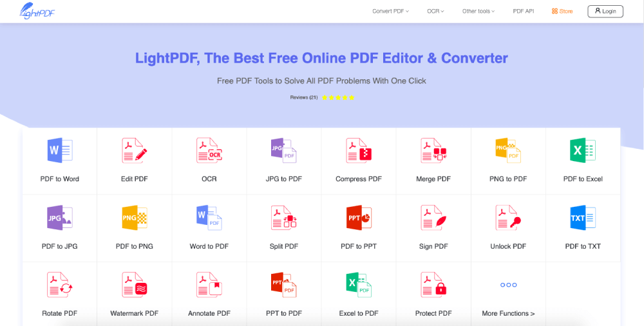The height and width of the screenshot is (326, 644).
Task: Open the PDF to Word tool icon
Action: pyautogui.click(x=60, y=151)
